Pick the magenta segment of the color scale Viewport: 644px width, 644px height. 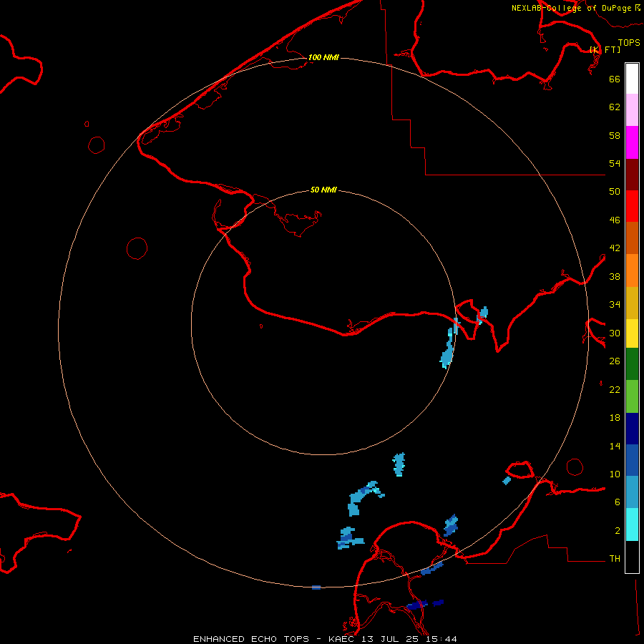tap(632, 142)
